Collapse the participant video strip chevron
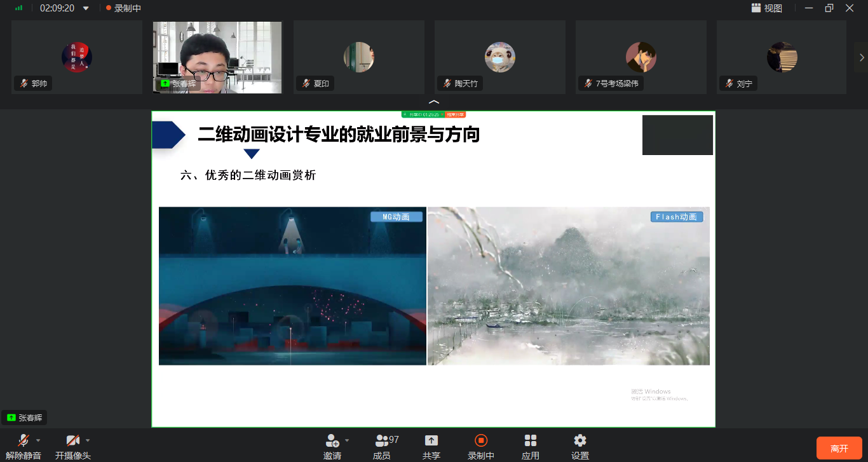Screen dimensions: 868x462 tap(434, 102)
